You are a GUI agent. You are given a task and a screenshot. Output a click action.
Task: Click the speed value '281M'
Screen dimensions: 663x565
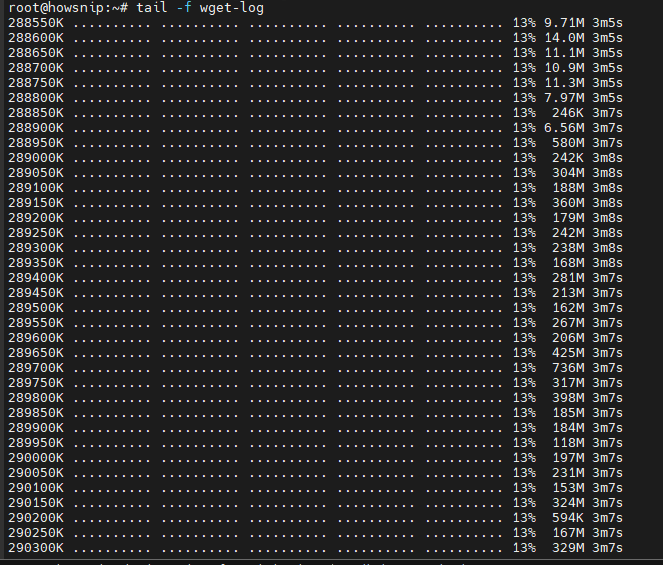pos(568,278)
